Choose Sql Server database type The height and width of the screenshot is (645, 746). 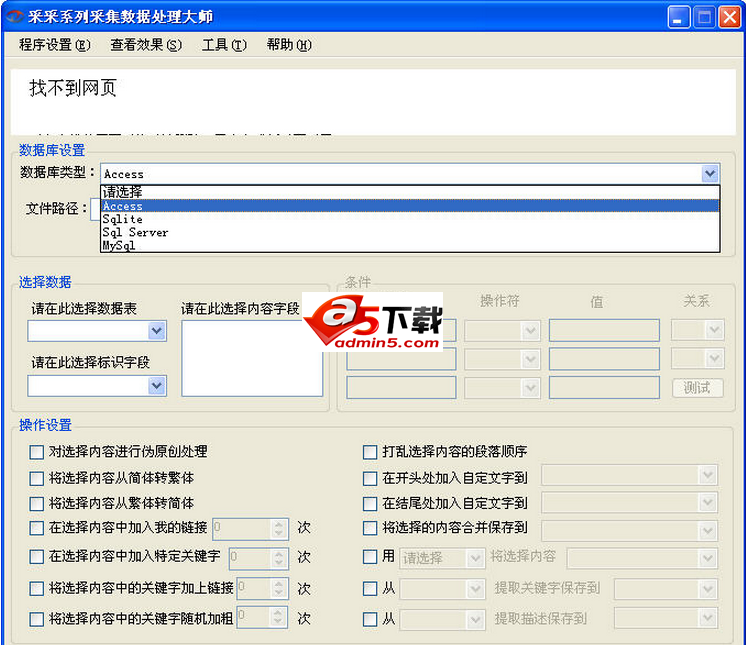coord(410,233)
